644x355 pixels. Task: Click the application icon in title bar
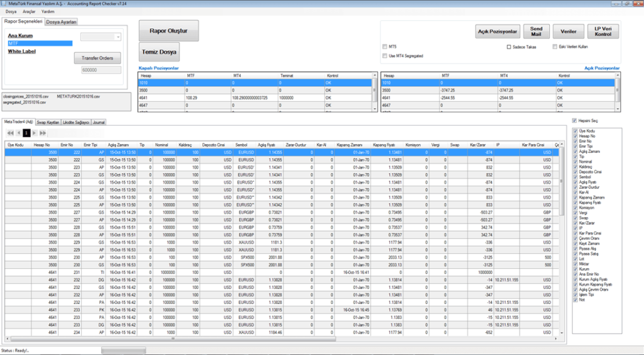[4, 4]
